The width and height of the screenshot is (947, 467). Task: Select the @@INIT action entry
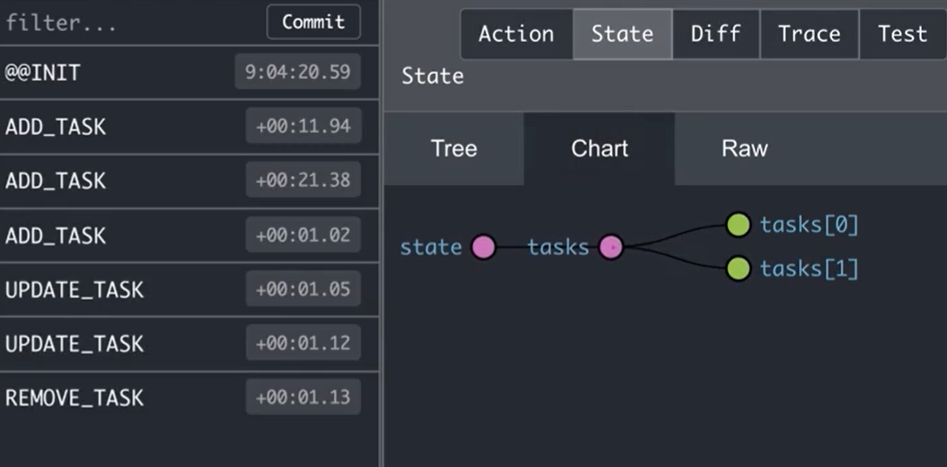(x=189, y=72)
